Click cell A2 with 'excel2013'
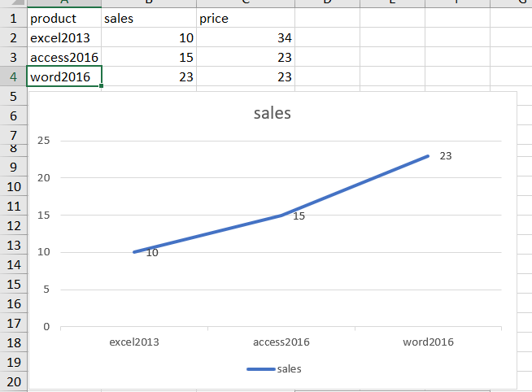Screen dimensions: 532x392 pyautogui.click(x=64, y=37)
